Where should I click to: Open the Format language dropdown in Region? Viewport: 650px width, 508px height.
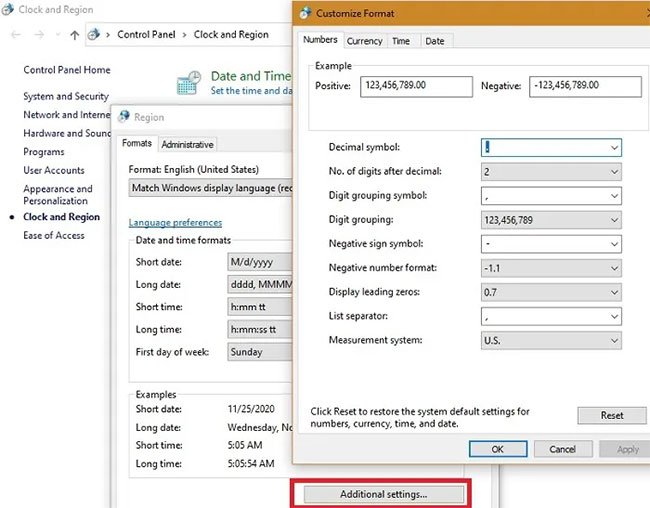(211, 188)
